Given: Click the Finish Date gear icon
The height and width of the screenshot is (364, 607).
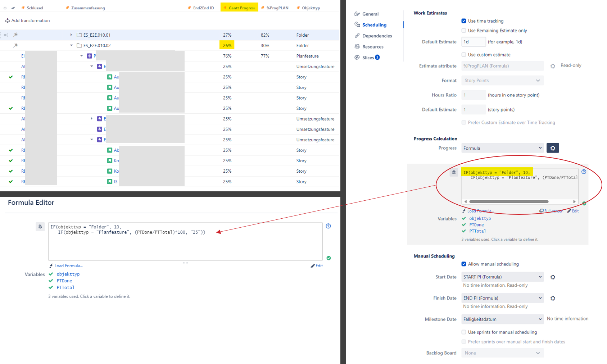Looking at the screenshot, I should [553, 298].
